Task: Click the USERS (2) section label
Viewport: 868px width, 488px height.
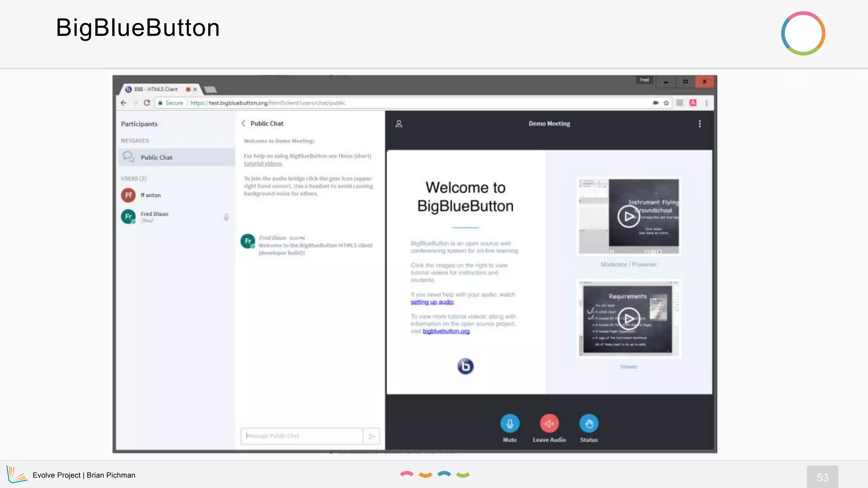Action: point(134,179)
